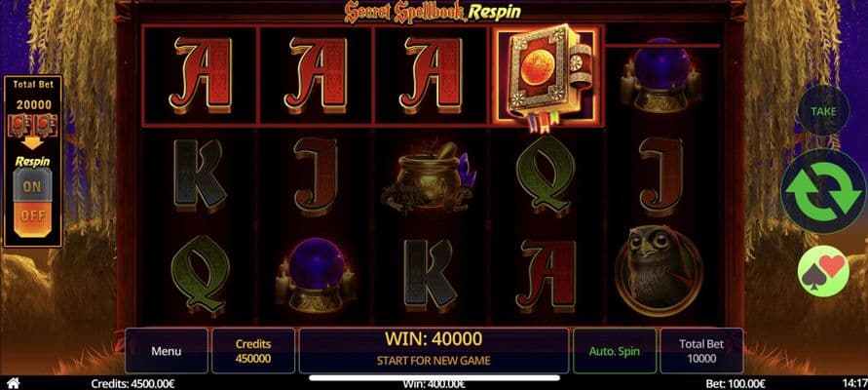The width and height of the screenshot is (868, 390).
Task: Switch Respin to ON
Action: click(x=33, y=186)
